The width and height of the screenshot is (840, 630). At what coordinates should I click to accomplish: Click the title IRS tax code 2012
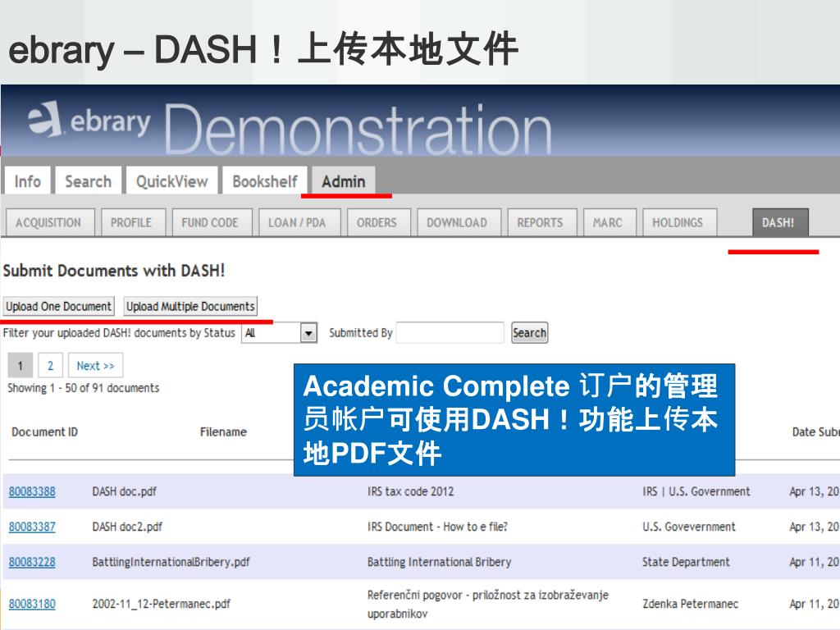(x=410, y=491)
